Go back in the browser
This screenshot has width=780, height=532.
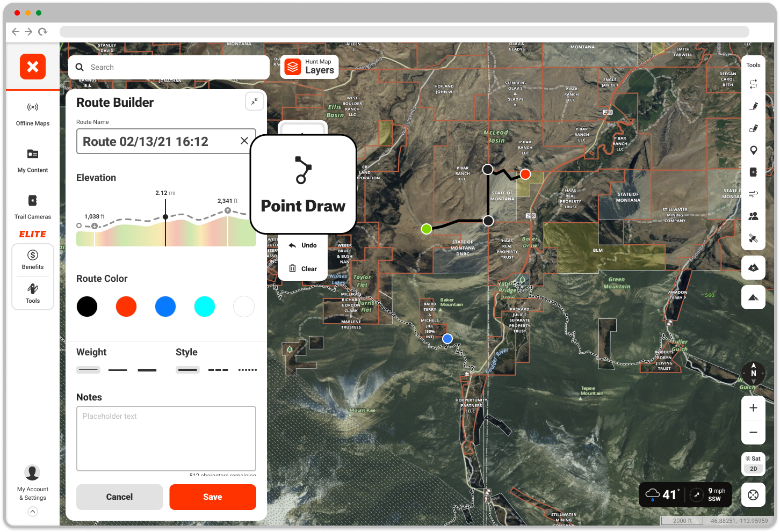coord(16,32)
